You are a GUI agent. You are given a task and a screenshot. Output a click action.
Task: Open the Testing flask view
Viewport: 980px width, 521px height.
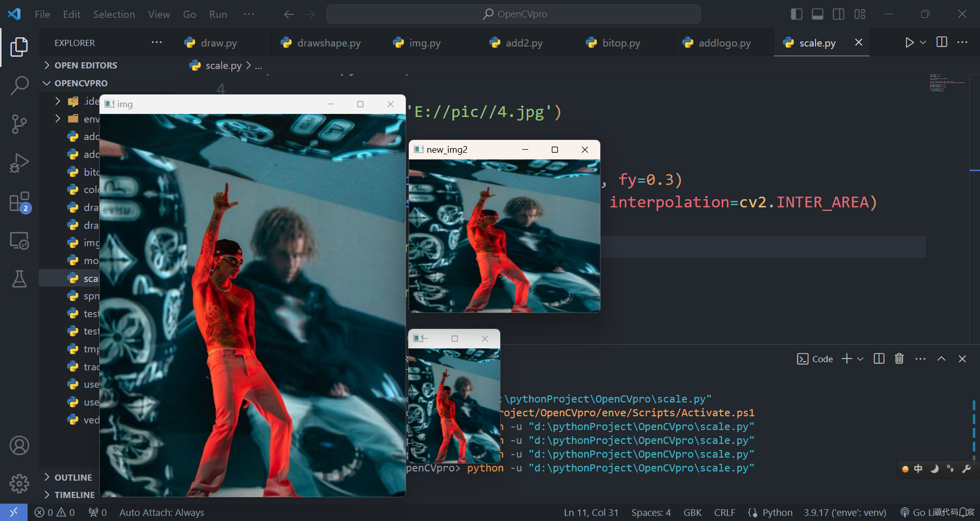(19, 279)
